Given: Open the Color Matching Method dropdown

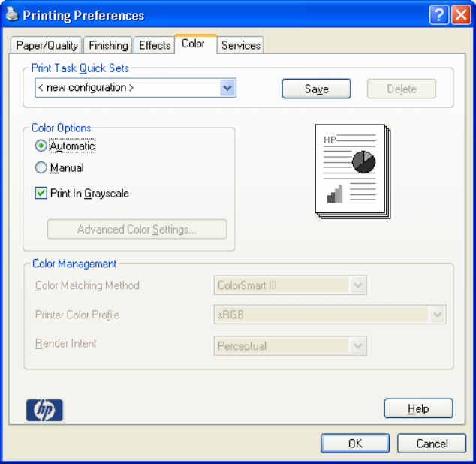Looking at the screenshot, I should pyautogui.click(x=358, y=285).
